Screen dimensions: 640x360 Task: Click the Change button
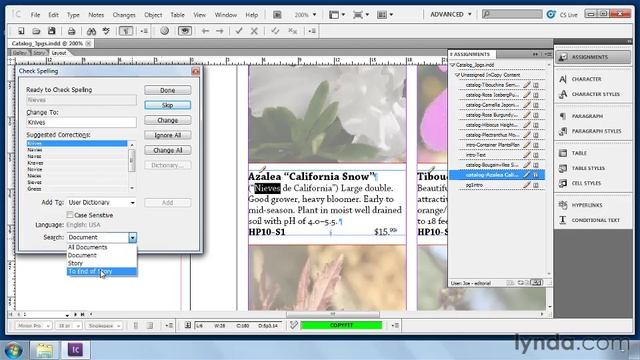point(167,120)
